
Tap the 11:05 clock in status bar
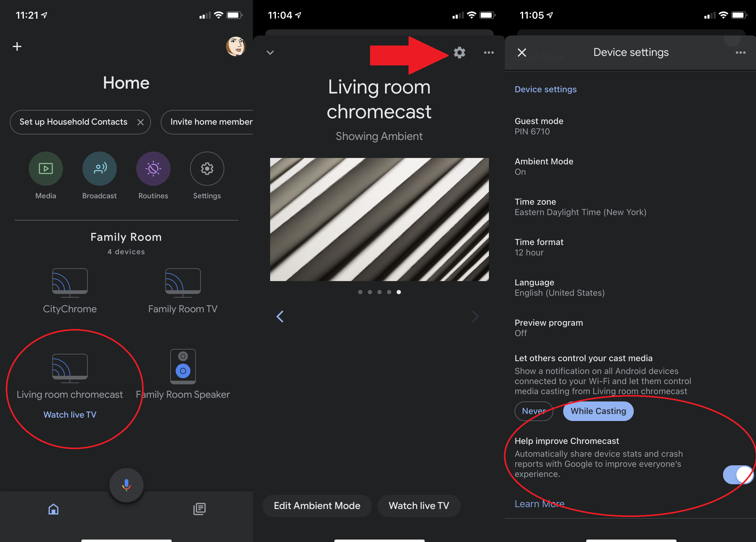[x=532, y=15]
